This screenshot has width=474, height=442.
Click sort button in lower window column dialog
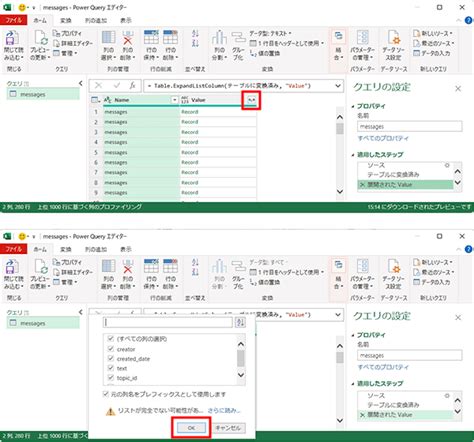point(240,322)
